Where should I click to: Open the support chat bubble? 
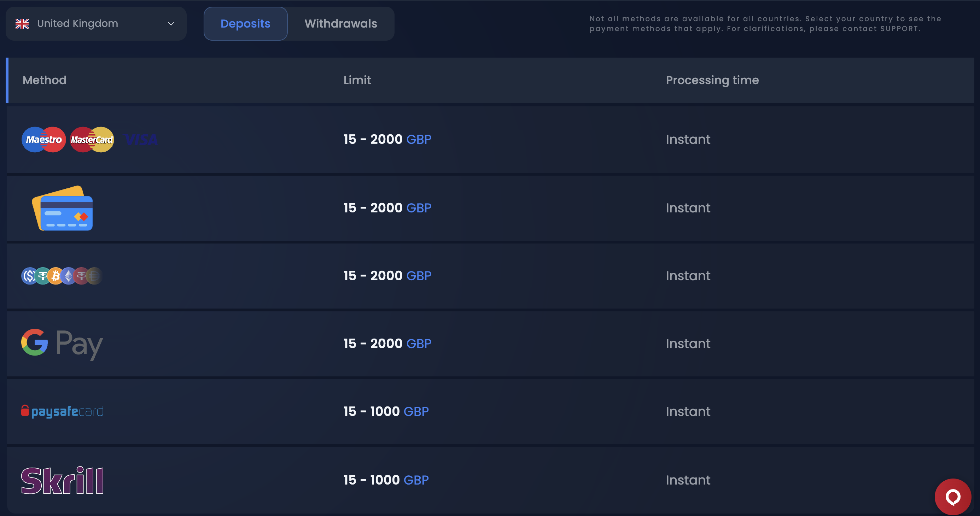point(953,496)
